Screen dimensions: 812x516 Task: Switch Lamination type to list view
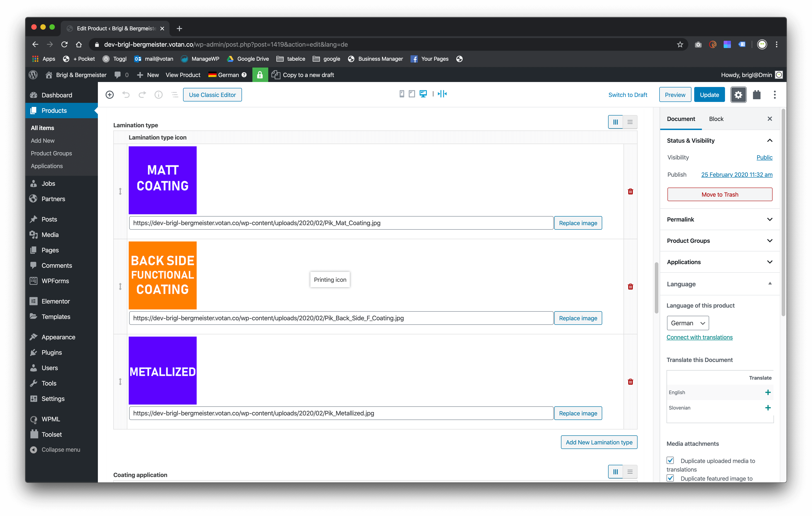point(630,122)
